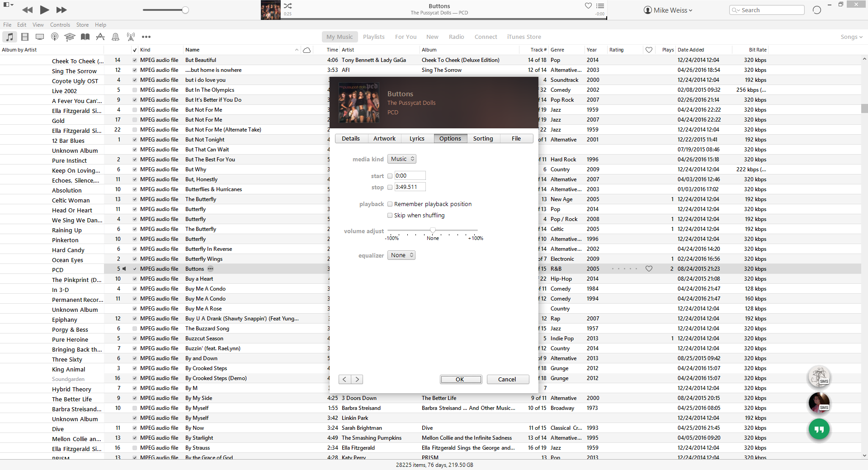Open the Apps library
The height and width of the screenshot is (470, 868).
point(100,37)
